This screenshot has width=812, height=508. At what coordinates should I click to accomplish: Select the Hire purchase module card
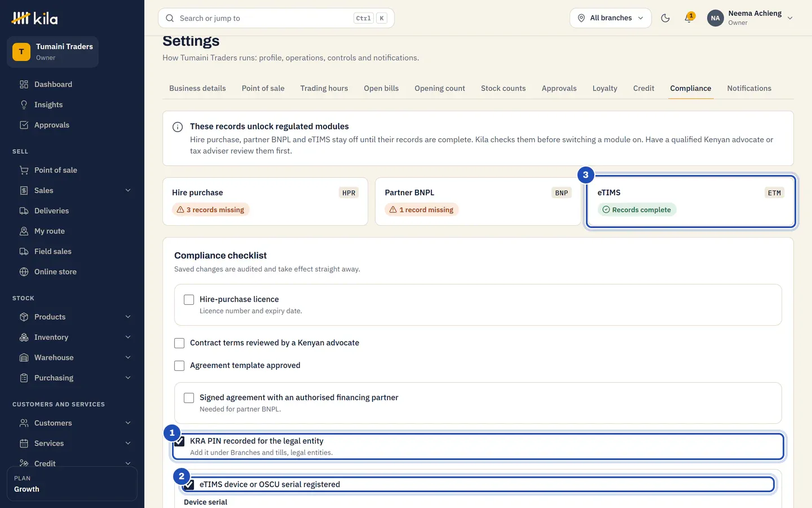coord(265,202)
